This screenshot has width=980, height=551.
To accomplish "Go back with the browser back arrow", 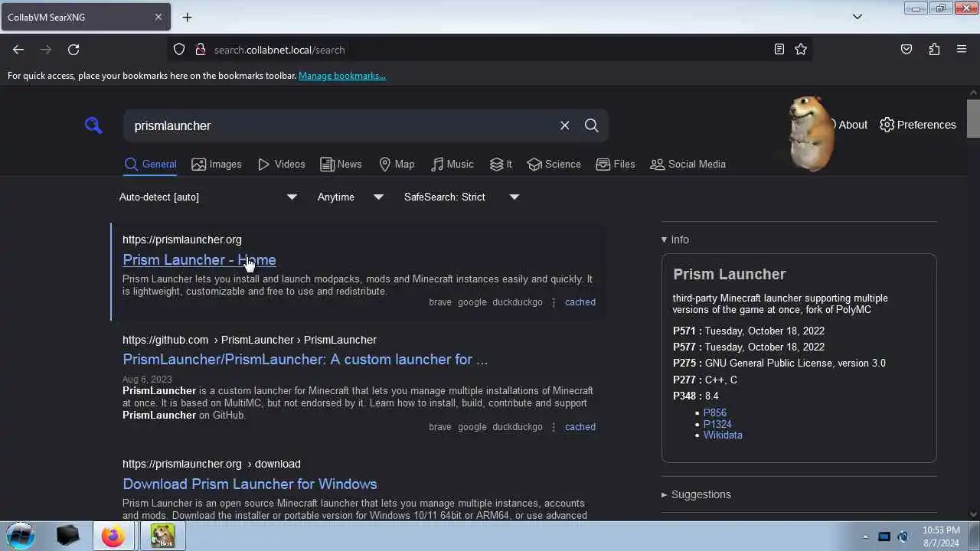I will pyautogui.click(x=18, y=50).
